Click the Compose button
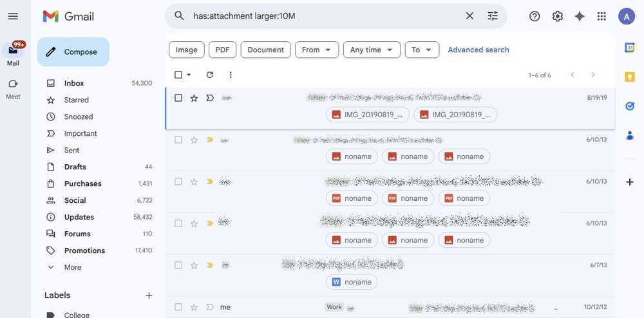This screenshot has width=644, height=318. pyautogui.click(x=73, y=51)
